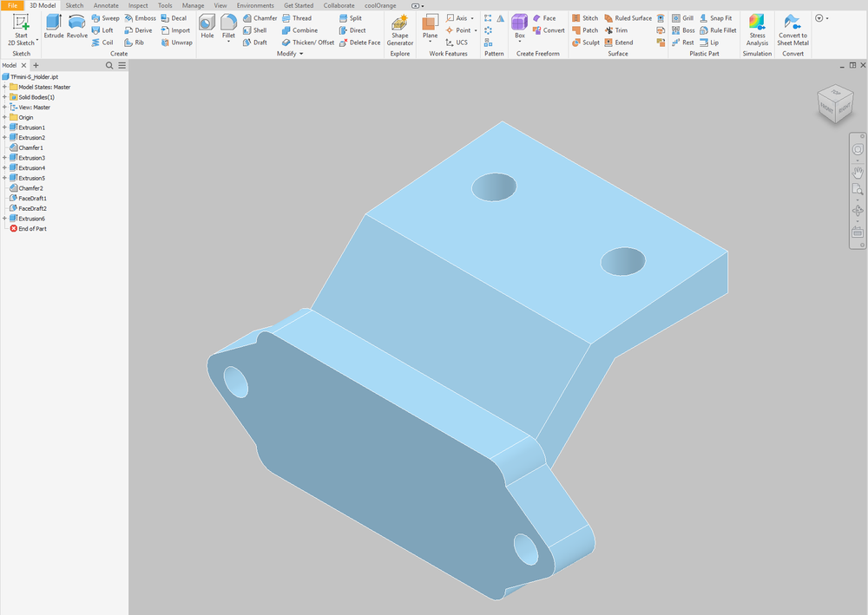Click the Derive tool

(138, 30)
